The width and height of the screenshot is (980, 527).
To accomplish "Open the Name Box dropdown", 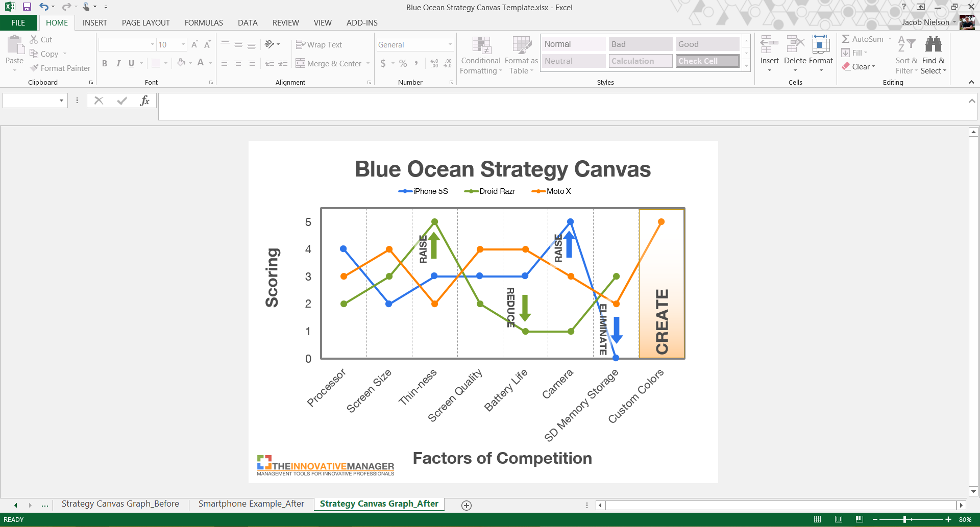I will tap(61, 101).
